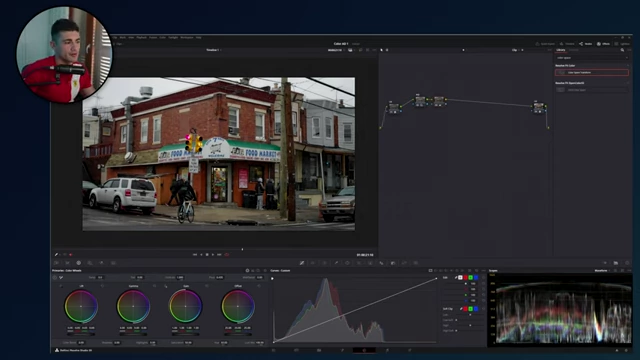Open the Tracker palette icon
The width and height of the screenshot is (640, 360).
[x=359, y=263]
